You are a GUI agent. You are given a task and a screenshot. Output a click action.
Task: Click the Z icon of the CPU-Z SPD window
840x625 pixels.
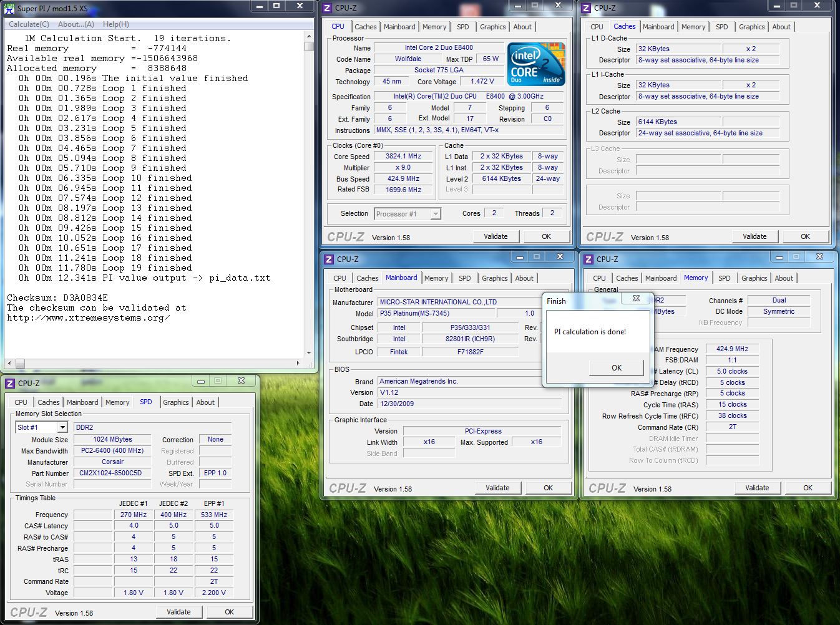point(10,384)
